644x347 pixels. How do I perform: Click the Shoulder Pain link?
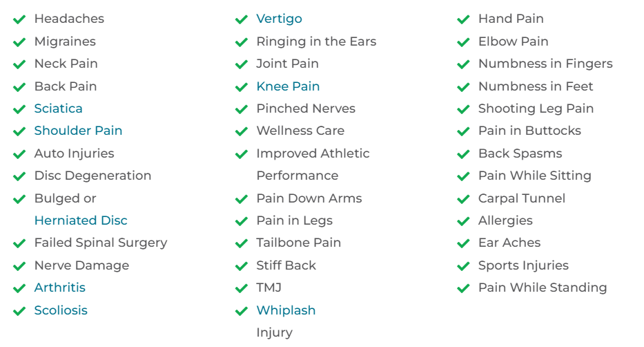(x=78, y=131)
